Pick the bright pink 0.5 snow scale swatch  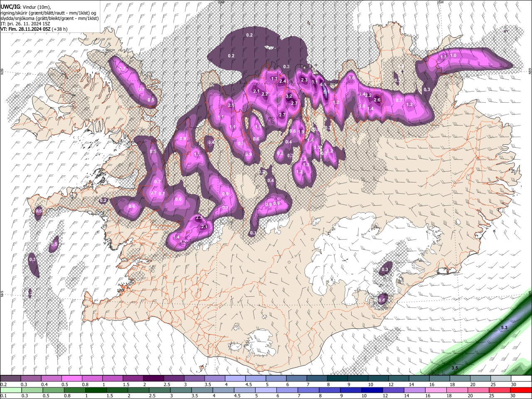(71, 379)
